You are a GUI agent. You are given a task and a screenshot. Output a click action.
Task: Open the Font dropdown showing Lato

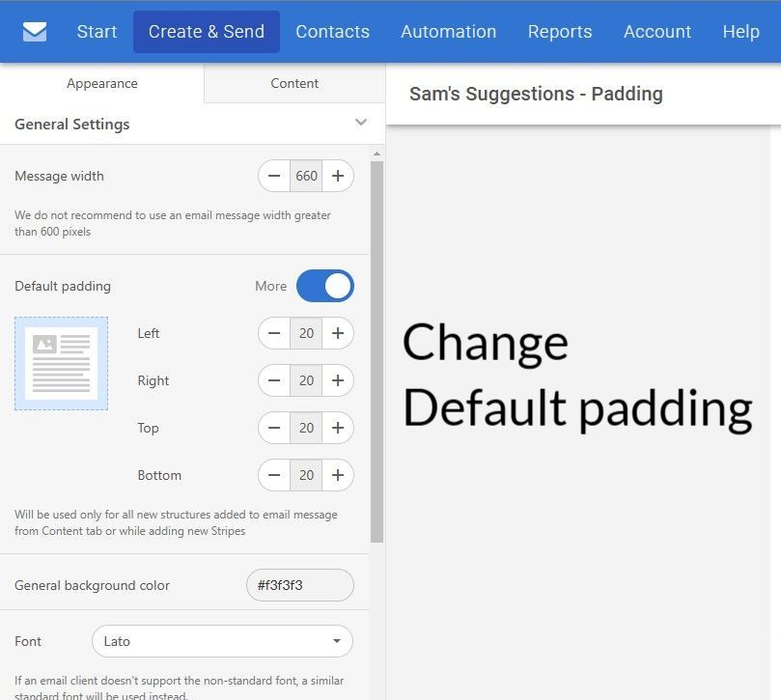(x=222, y=641)
